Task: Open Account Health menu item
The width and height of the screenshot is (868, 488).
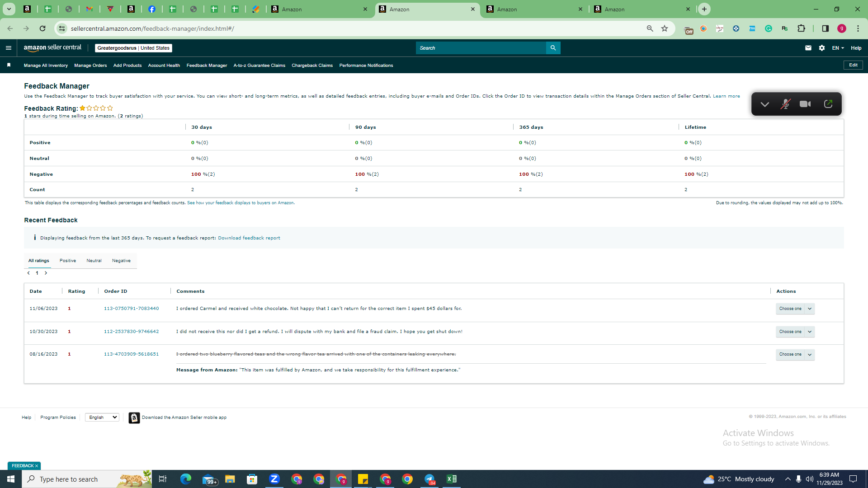Action: click(164, 66)
